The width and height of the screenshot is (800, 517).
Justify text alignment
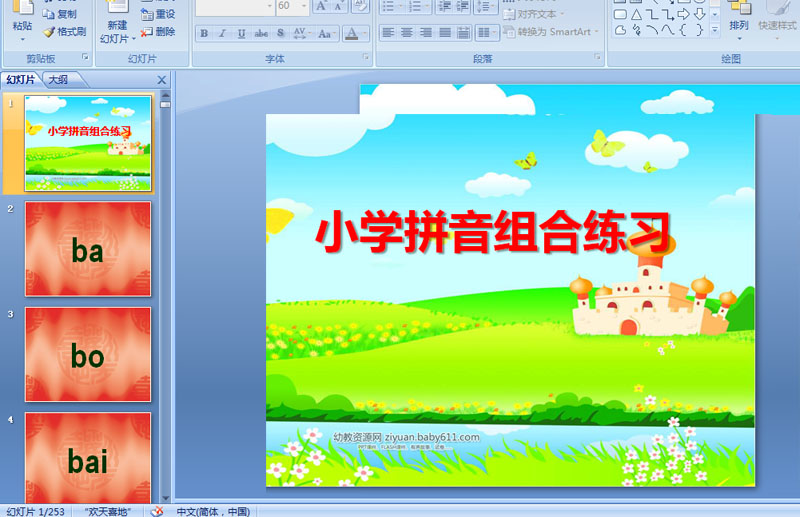click(x=445, y=33)
